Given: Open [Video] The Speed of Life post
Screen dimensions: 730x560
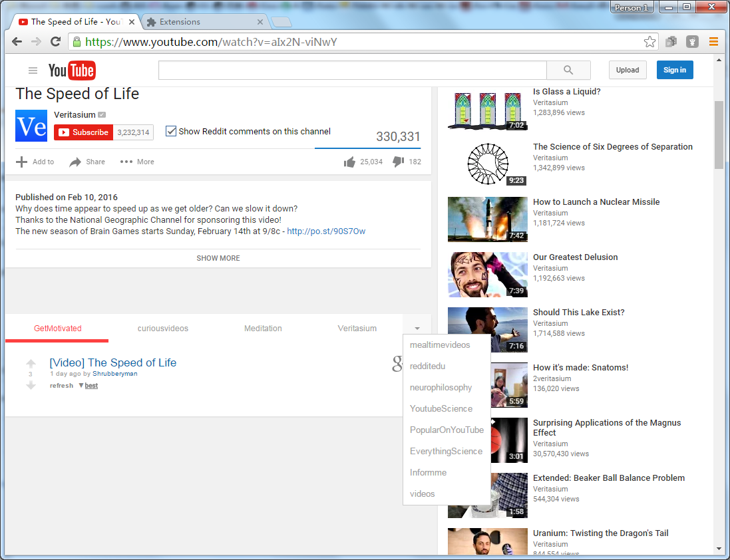Looking at the screenshot, I should [x=113, y=362].
